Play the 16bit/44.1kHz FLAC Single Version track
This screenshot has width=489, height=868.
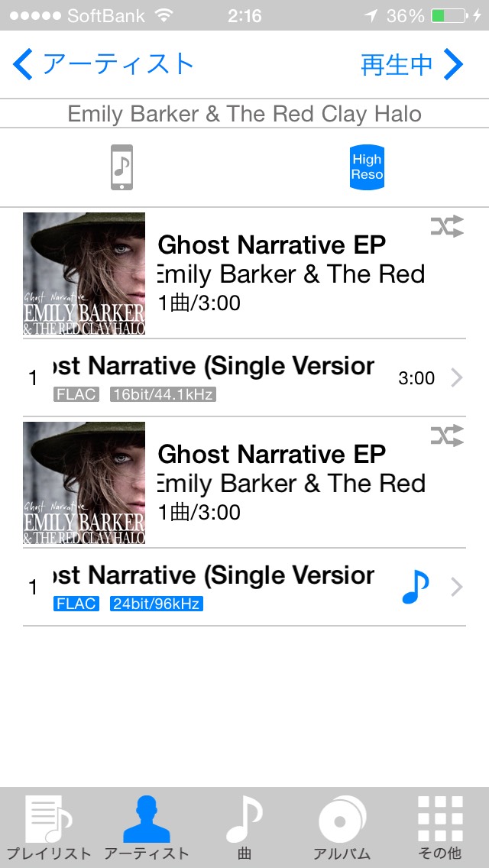(244, 378)
